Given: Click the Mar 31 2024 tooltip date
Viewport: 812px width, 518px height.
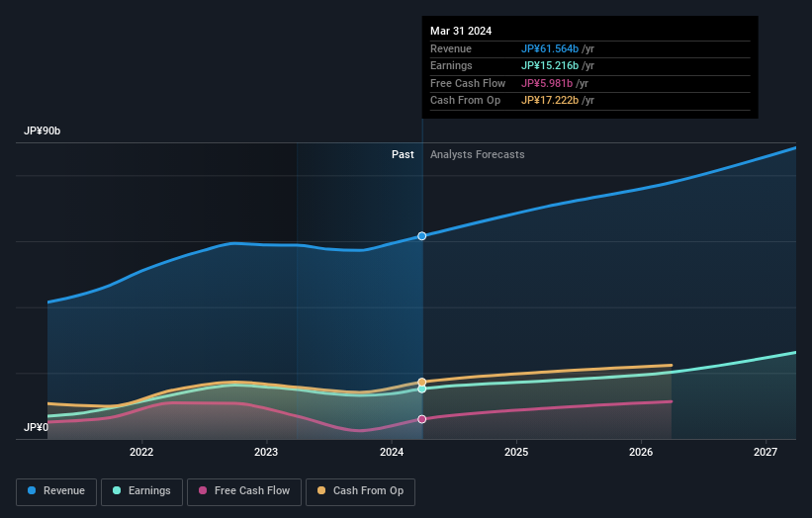Looking at the screenshot, I should [x=461, y=31].
